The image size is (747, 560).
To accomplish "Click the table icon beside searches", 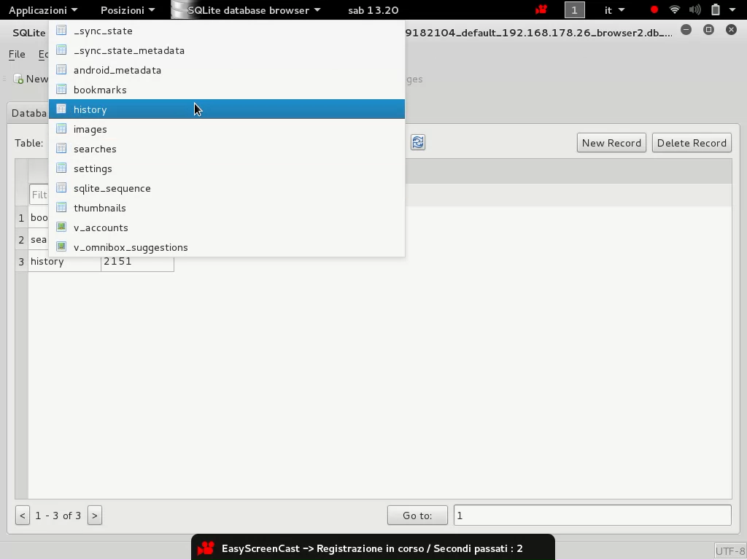I will [x=61, y=148].
